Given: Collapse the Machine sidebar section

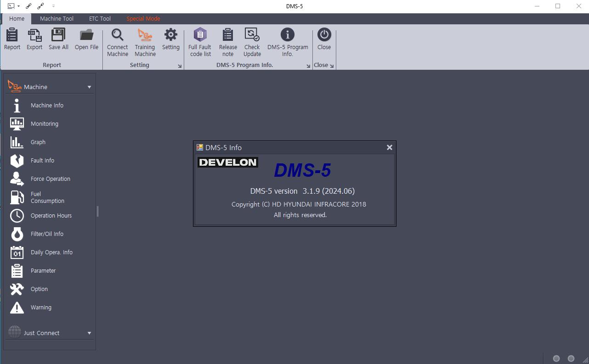Looking at the screenshot, I should click(89, 86).
